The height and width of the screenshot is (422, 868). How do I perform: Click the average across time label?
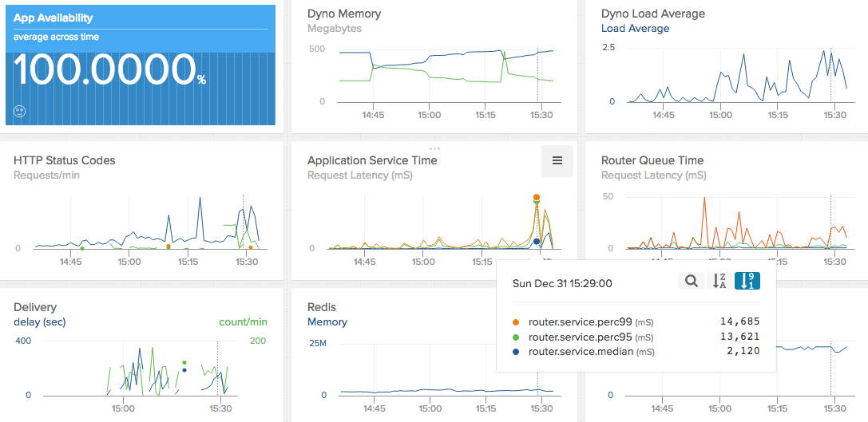pos(56,37)
